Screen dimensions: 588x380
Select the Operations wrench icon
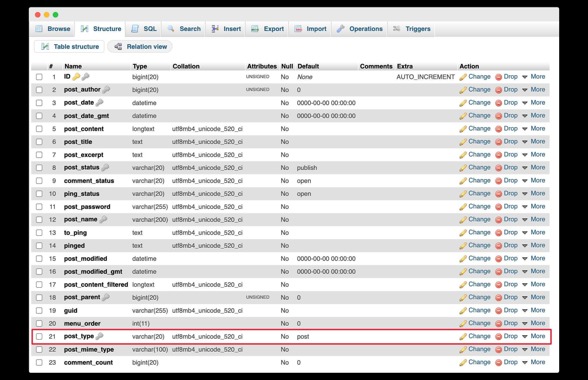341,29
